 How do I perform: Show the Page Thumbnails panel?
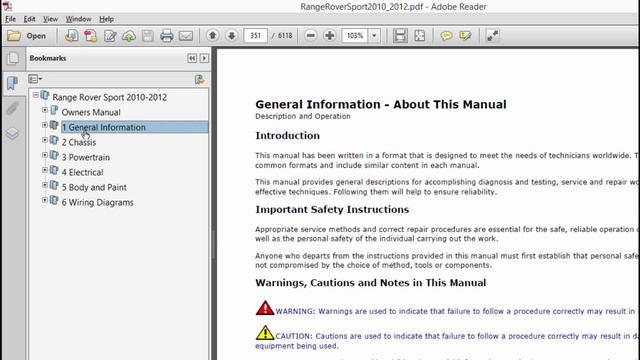pyautogui.click(x=13, y=59)
